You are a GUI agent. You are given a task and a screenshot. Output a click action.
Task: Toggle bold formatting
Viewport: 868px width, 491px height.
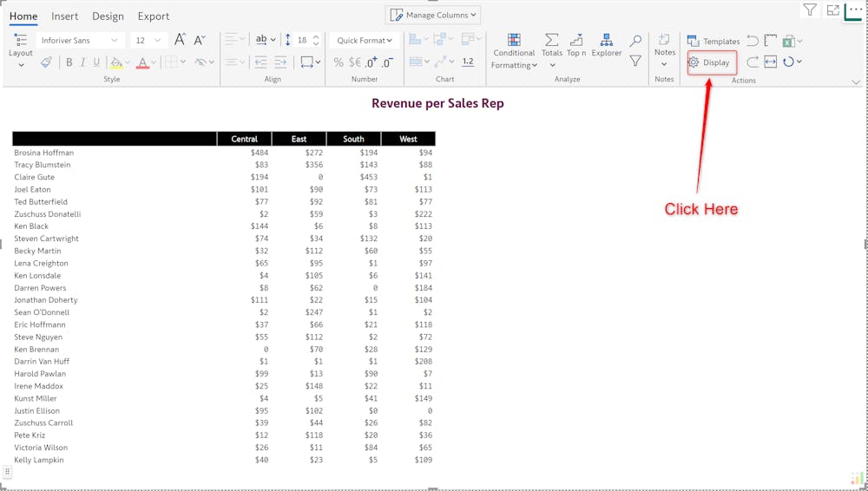coord(69,62)
